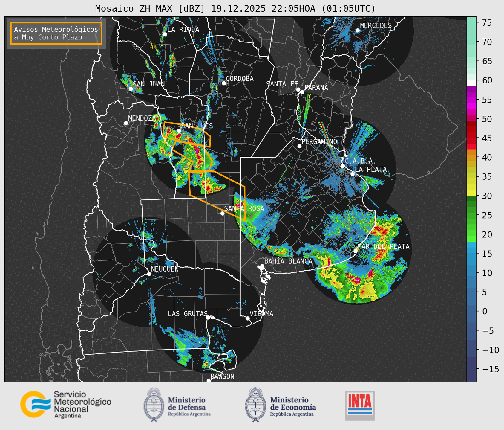Image resolution: width=504 pixels, height=430 pixels.
Task: Click the MENDOZA city marker dot
Action: tap(126, 123)
